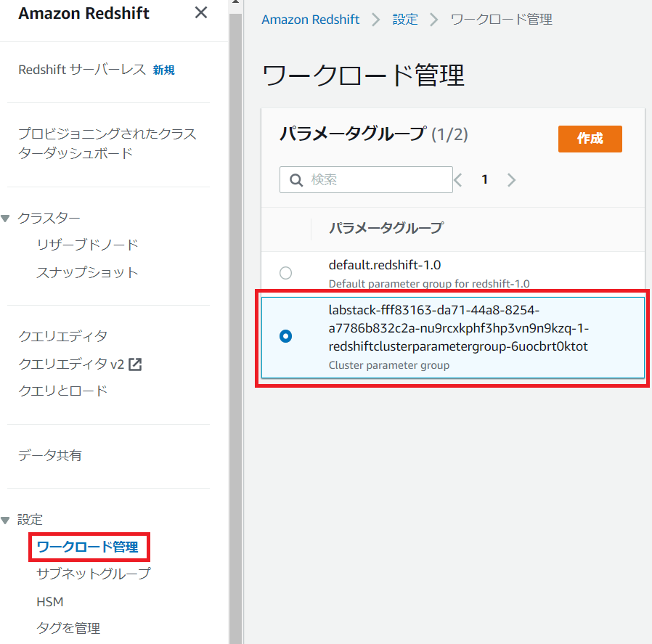
Task: Close the Amazon Redshift navigation panel
Action: coord(201,13)
